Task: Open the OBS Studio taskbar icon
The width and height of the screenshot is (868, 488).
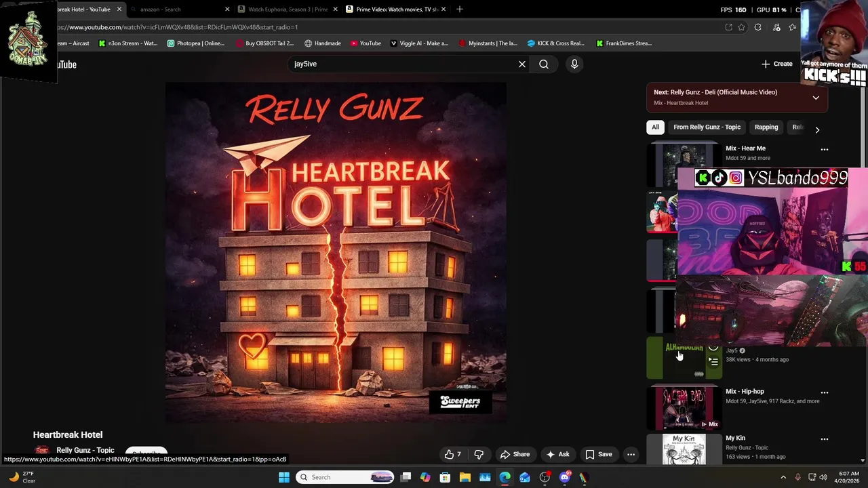Action: pos(545,477)
